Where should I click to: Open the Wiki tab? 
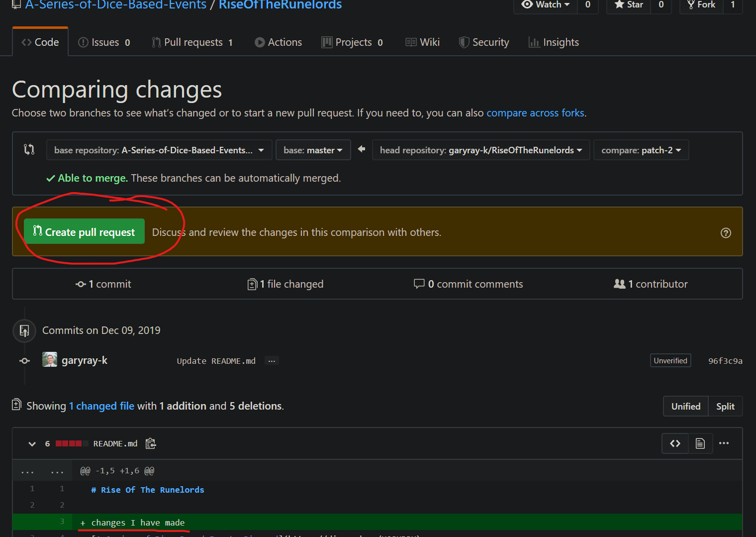click(x=422, y=42)
